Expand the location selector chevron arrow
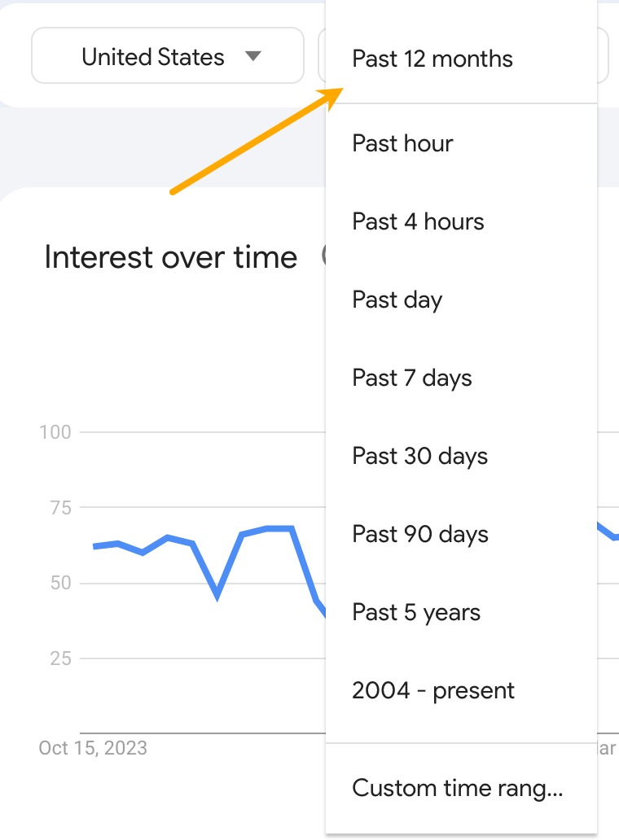 click(x=254, y=55)
